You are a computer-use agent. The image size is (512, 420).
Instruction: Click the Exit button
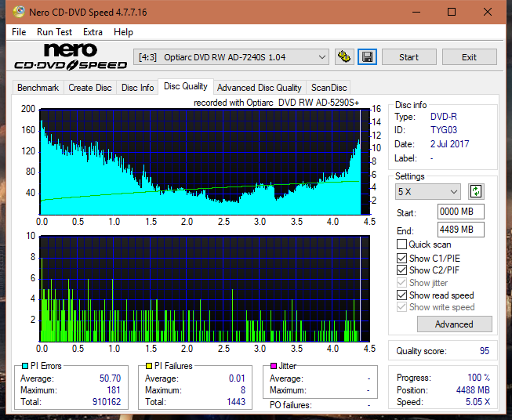[x=469, y=57]
